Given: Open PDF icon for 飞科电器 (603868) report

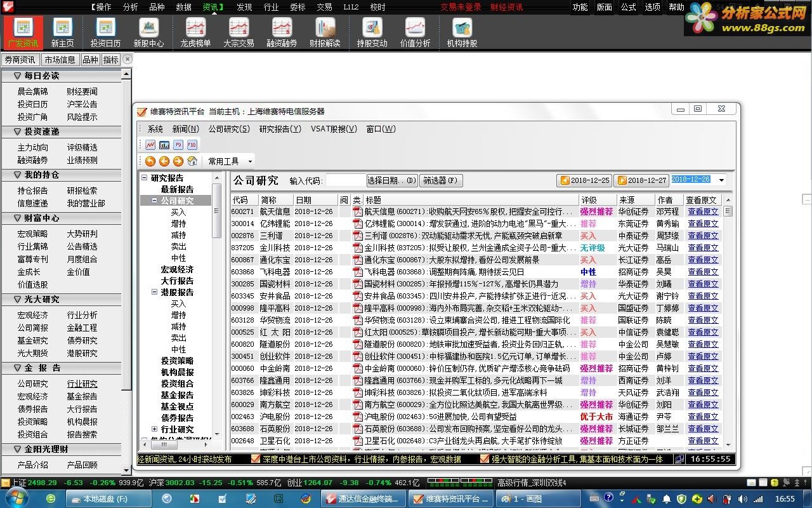Looking at the screenshot, I should pos(358,272).
